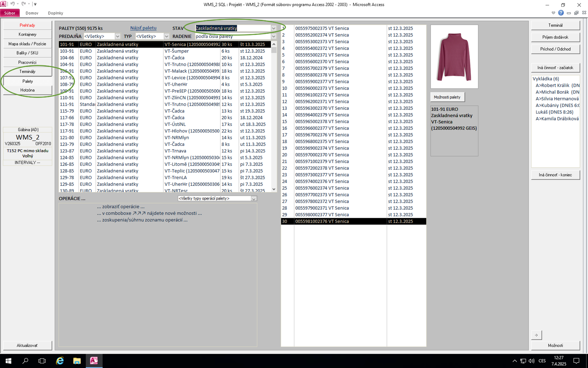Open File Explorer from the taskbar
588x368 pixels.
coord(77,361)
